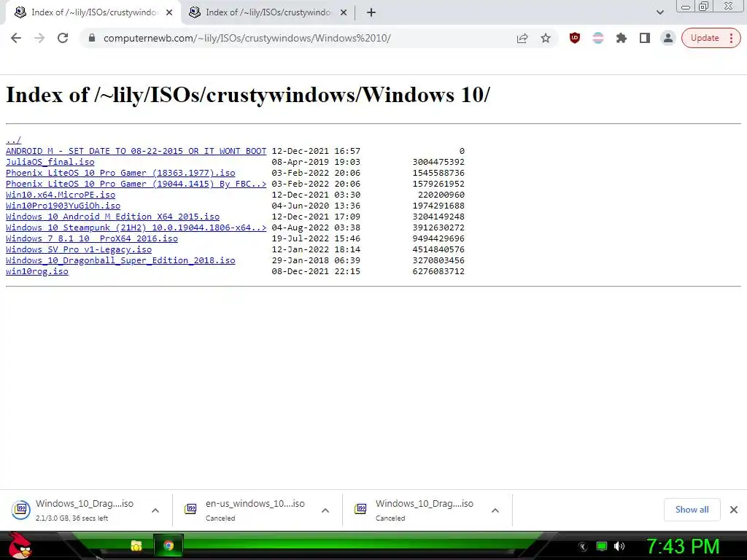747x560 pixels.
Task: Share this page icon in address bar
Action: click(x=522, y=38)
